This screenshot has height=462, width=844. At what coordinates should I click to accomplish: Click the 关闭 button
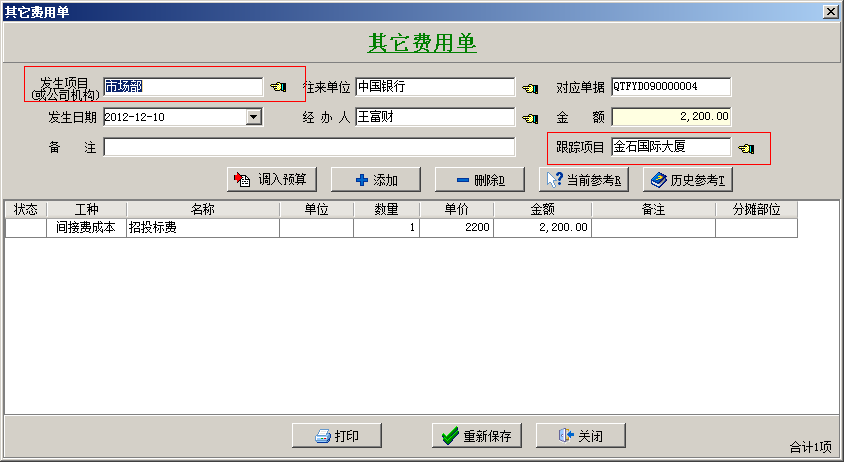pyautogui.click(x=581, y=435)
